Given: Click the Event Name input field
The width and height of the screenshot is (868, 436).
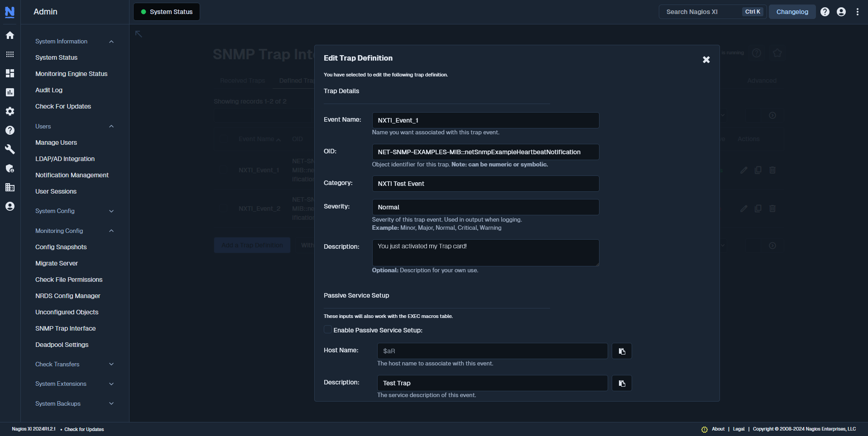Looking at the screenshot, I should coord(485,120).
